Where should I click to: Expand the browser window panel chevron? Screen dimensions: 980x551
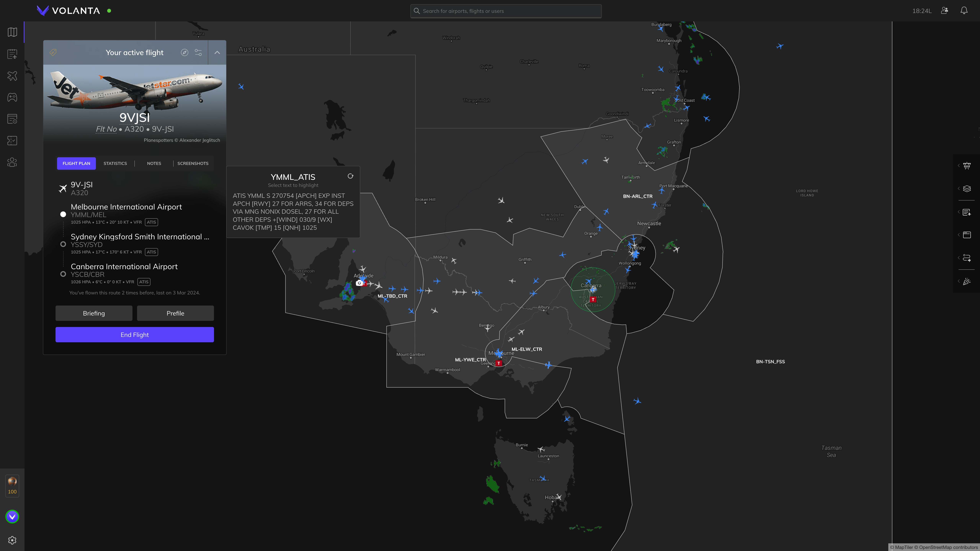pos(959,235)
